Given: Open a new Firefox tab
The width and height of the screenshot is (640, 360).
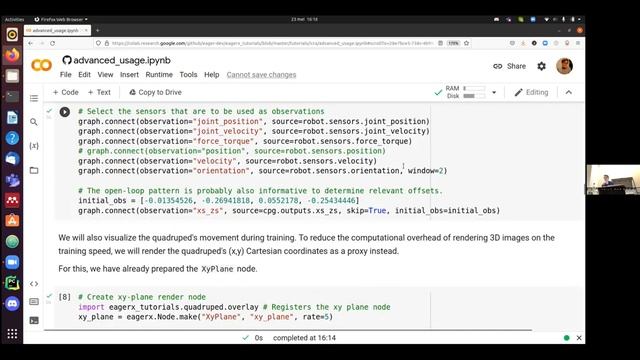Looking at the screenshot, I should tap(97, 30).
